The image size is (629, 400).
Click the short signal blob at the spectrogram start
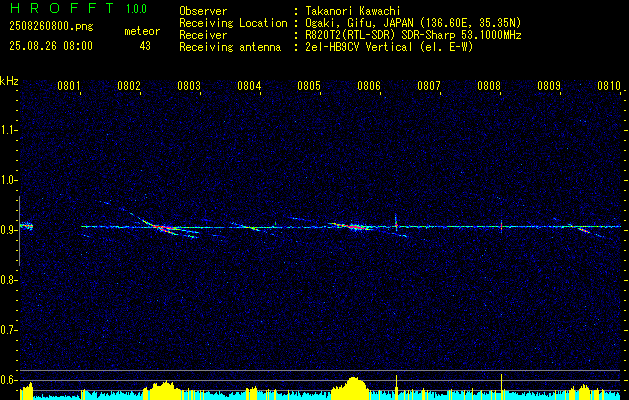[x=26, y=226]
